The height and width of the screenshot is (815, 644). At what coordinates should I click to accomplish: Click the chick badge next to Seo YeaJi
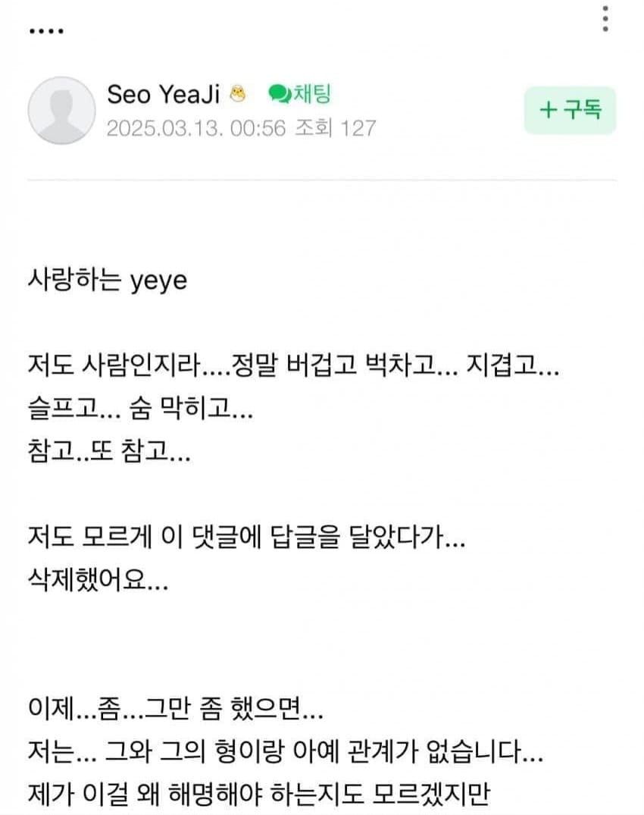click(x=238, y=94)
